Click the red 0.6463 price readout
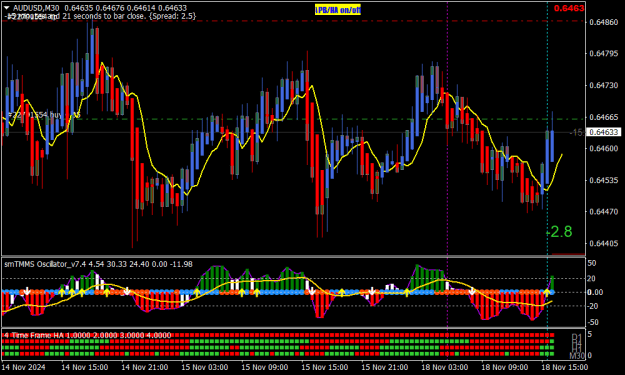Screen dimensions: 625x375 569,8
